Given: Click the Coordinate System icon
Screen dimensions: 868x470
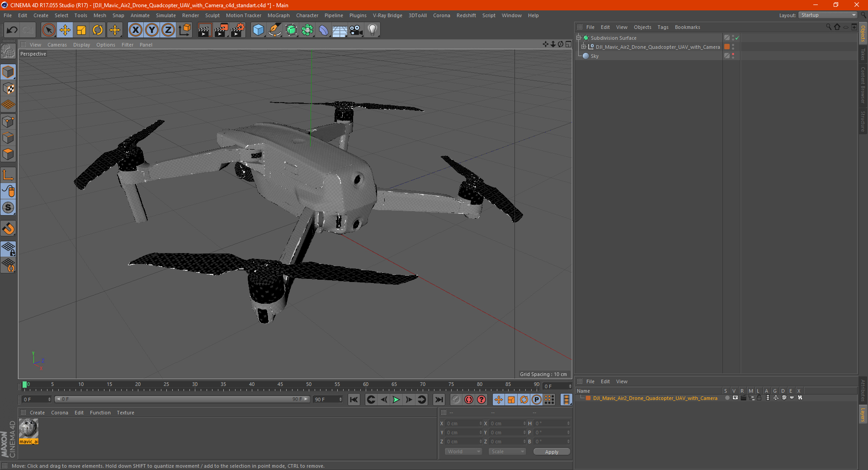Looking at the screenshot, I should tap(184, 30).
